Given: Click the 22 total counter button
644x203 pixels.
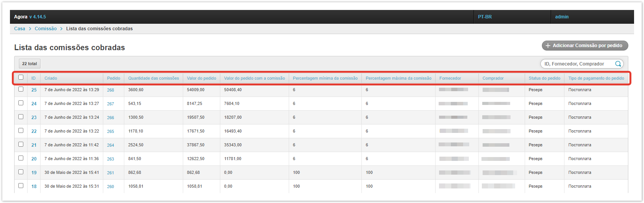Looking at the screenshot, I should pos(29,64).
